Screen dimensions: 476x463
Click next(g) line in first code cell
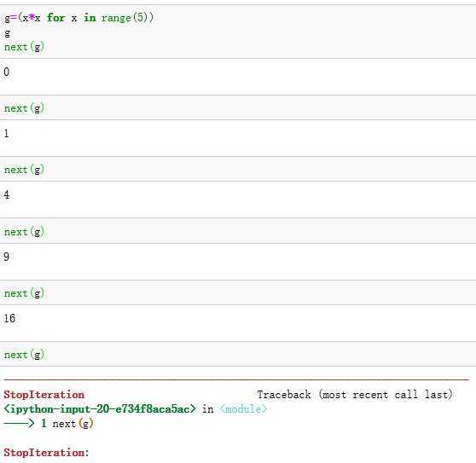coord(24,47)
